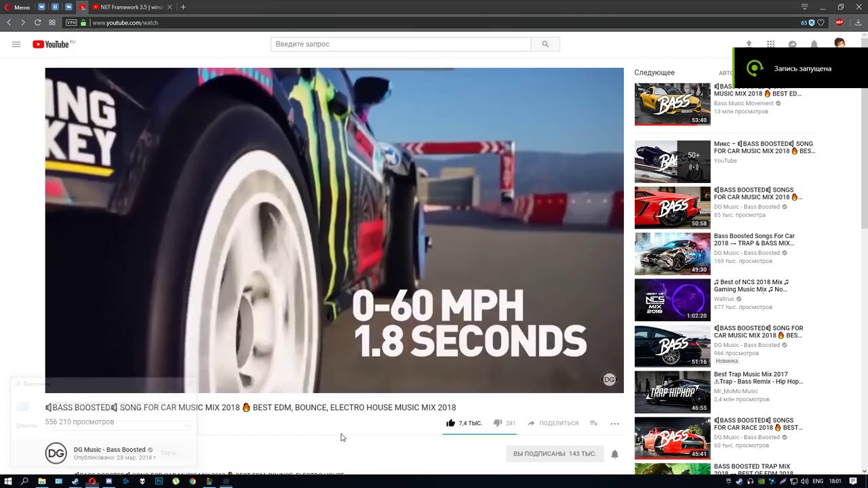
Task: Open the Speed Dial grid
Action: [52, 22]
